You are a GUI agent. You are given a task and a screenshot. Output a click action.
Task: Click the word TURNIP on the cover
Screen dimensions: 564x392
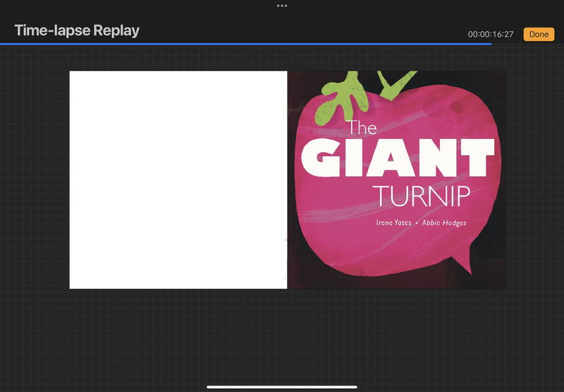coord(421,196)
